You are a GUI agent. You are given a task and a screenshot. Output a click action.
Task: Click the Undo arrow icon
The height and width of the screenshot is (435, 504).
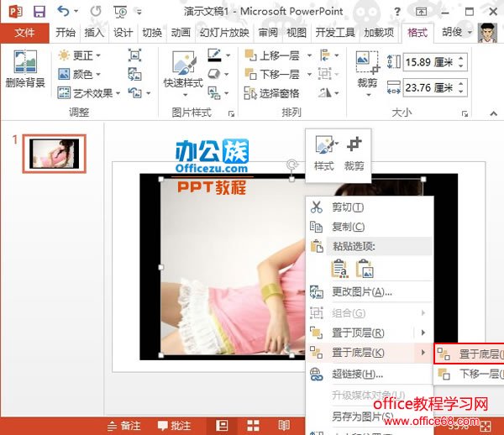[63, 11]
